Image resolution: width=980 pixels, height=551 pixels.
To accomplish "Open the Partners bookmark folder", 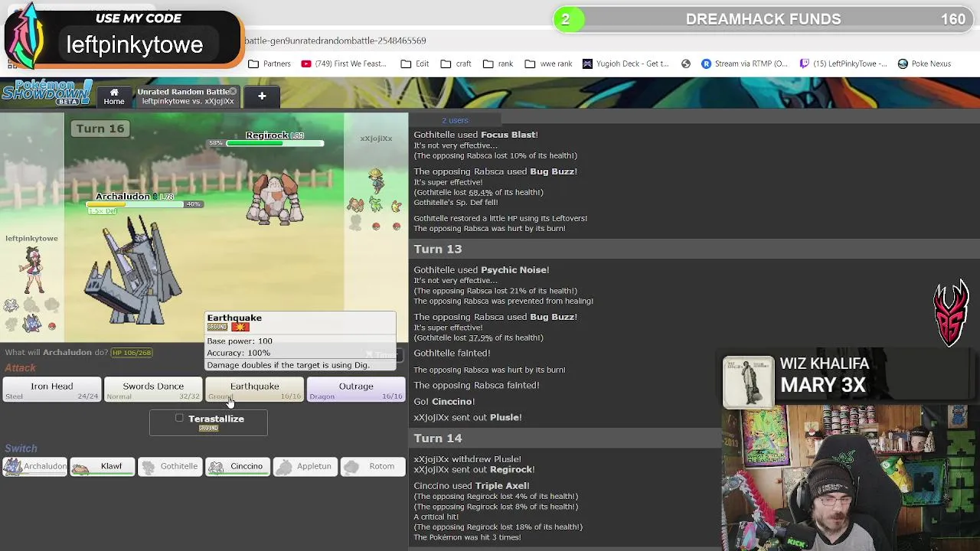I will (x=269, y=64).
